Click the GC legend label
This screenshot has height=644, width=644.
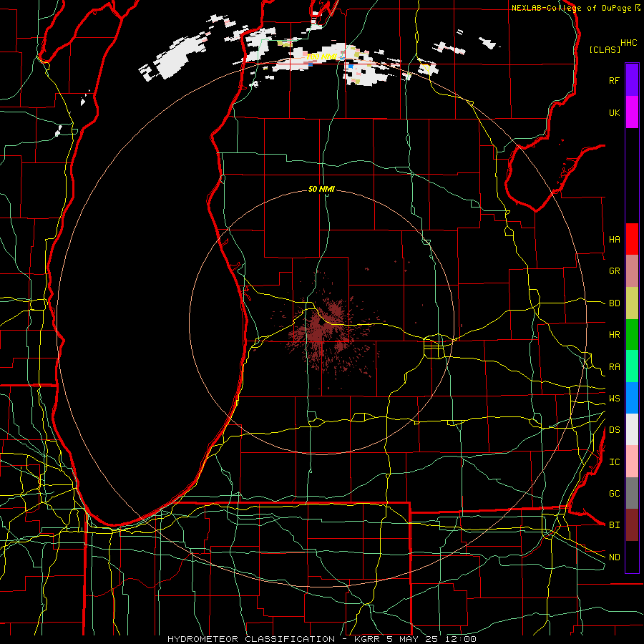point(614,494)
